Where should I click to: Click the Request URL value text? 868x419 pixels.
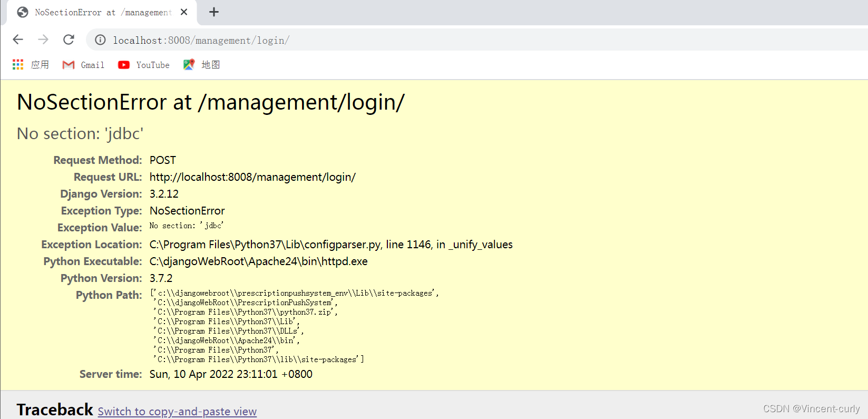click(x=252, y=177)
